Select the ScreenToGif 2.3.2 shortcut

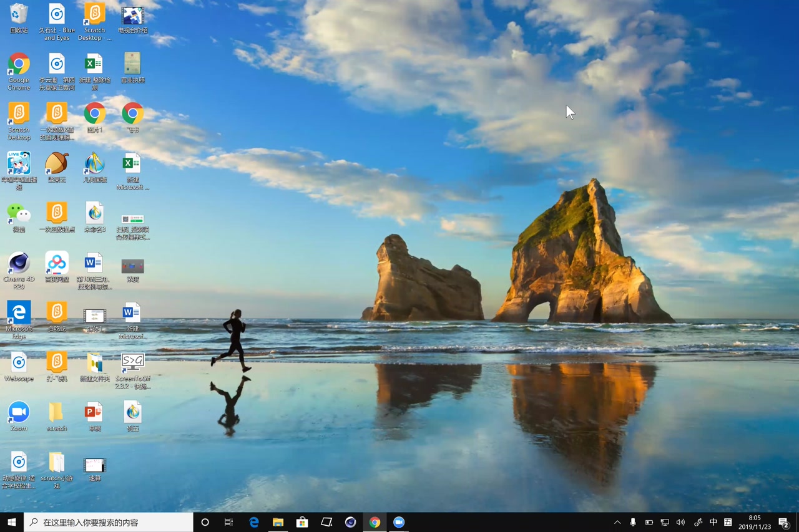tap(132, 370)
